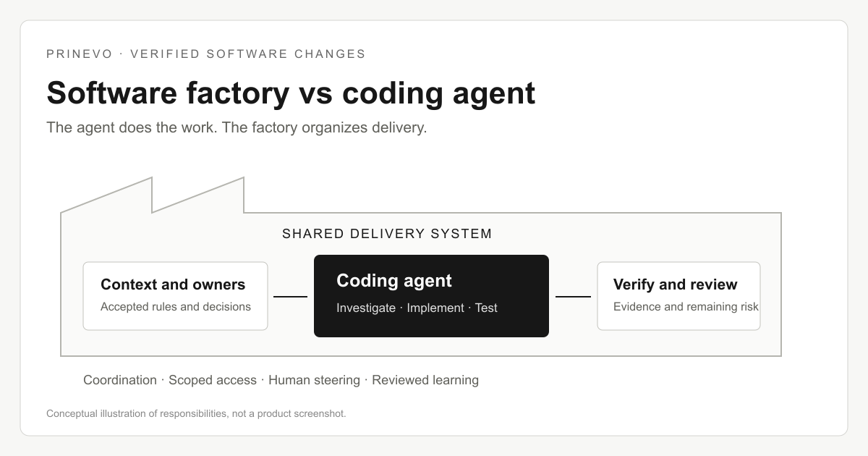
Task: Click the 'Scoped access' text
Action: coord(213,380)
